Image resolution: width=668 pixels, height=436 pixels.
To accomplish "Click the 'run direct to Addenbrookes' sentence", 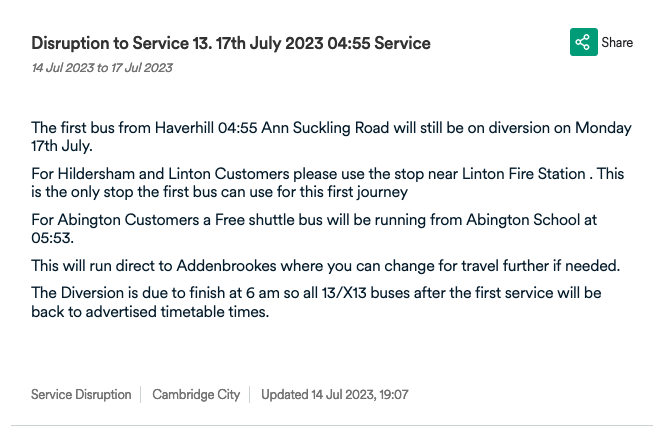I will pyautogui.click(x=325, y=266).
